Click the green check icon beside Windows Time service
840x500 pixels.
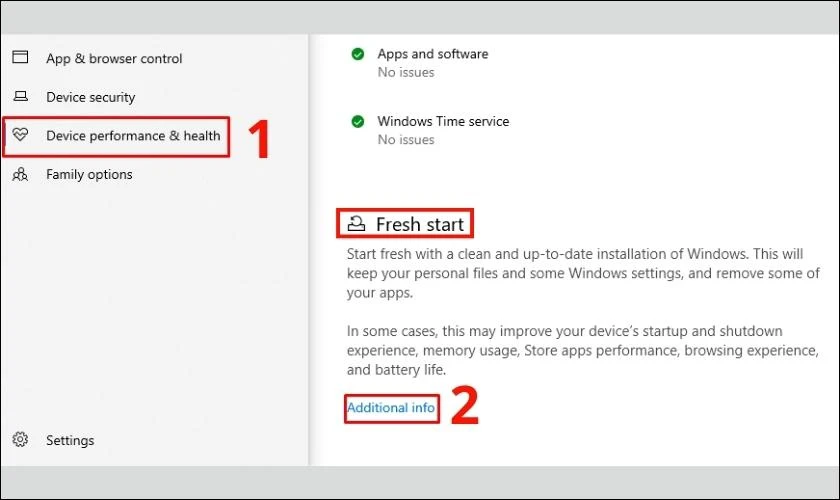357,122
